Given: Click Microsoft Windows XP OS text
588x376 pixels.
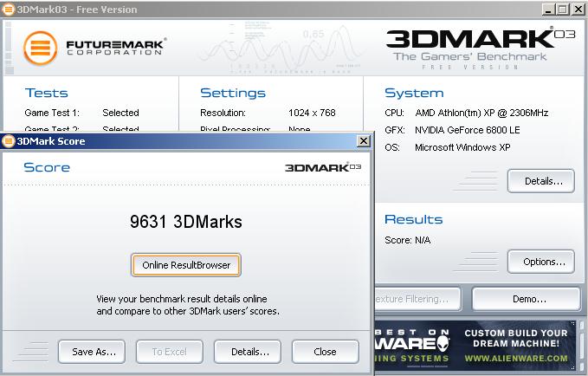Looking at the screenshot, I should (x=462, y=147).
